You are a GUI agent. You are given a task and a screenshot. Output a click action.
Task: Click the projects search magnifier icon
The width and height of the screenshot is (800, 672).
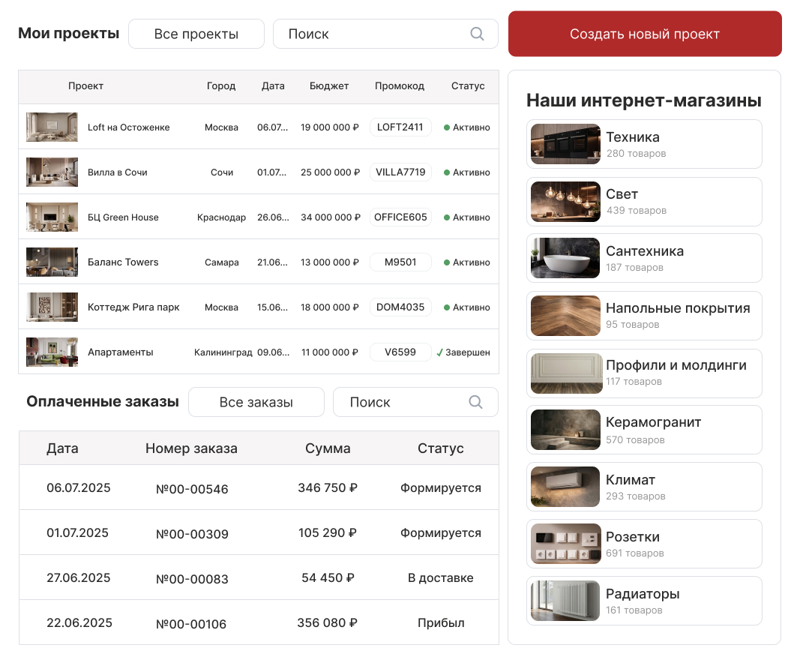[x=477, y=34]
